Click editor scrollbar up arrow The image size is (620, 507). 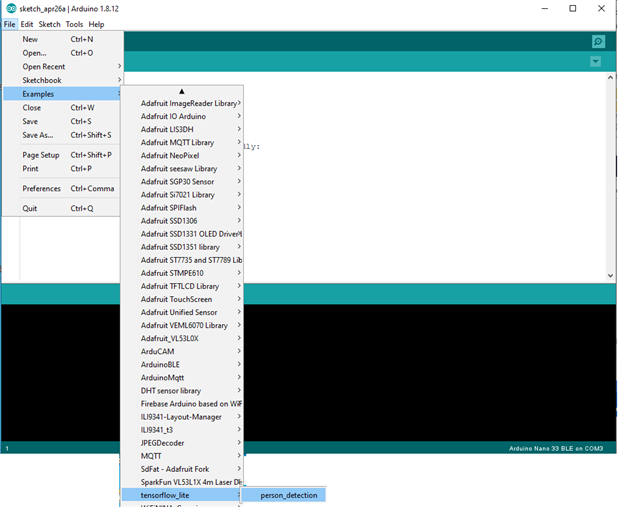tap(610, 78)
